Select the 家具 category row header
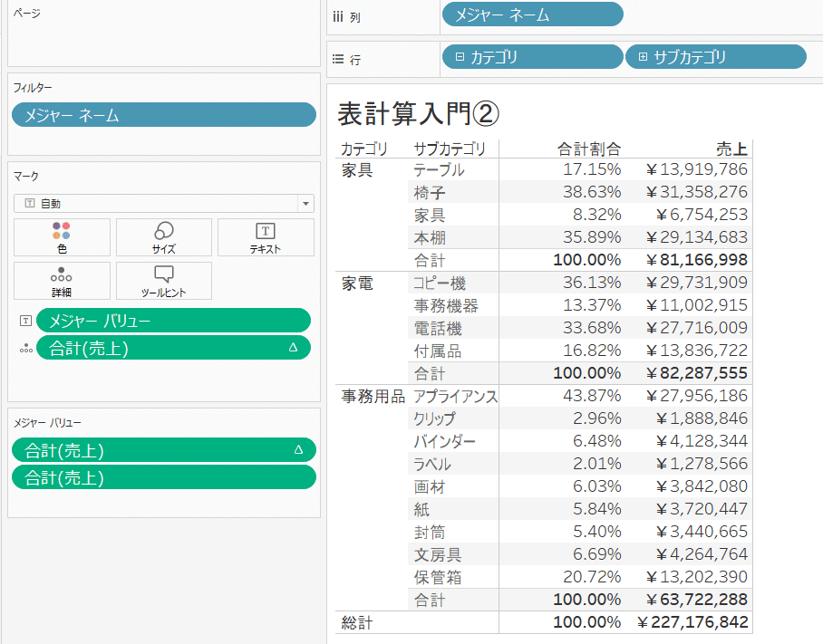 (x=357, y=170)
